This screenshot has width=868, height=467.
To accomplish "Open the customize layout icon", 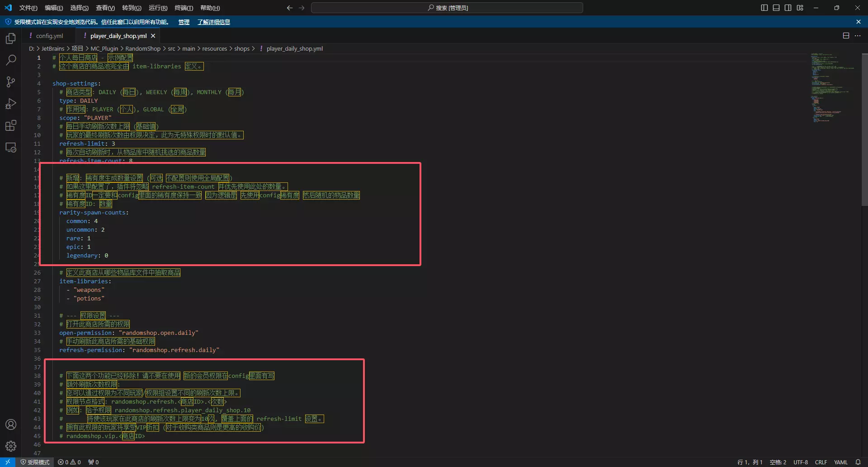I will pyautogui.click(x=800, y=8).
